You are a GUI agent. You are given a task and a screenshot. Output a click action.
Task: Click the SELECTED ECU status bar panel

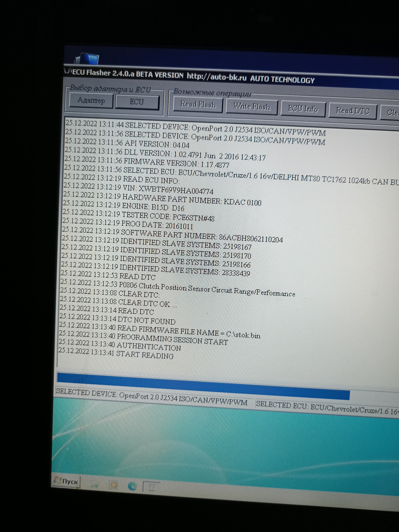pos(327,407)
